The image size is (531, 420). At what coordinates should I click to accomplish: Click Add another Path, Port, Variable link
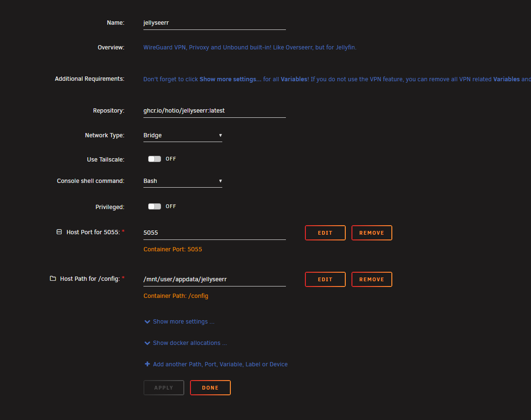coord(220,364)
